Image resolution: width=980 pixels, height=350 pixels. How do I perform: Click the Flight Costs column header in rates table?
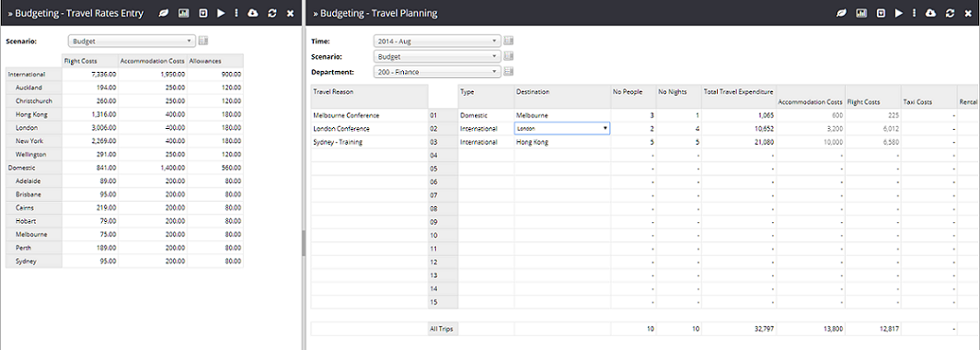tap(90, 61)
